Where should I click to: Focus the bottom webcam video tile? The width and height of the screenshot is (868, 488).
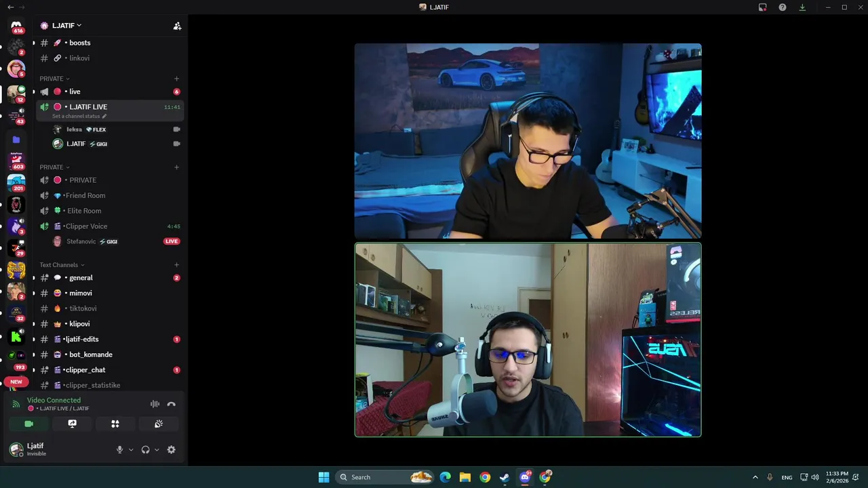(528, 340)
